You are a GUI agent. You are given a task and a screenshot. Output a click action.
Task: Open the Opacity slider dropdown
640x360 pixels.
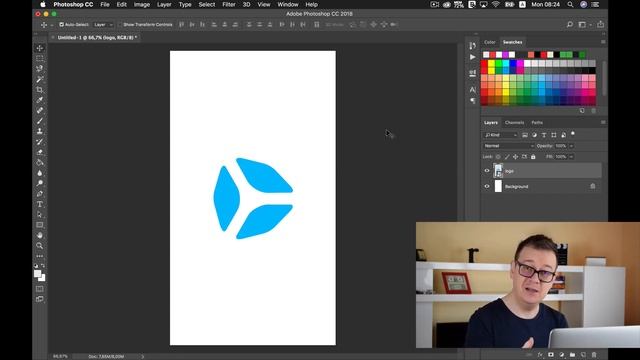point(571,146)
